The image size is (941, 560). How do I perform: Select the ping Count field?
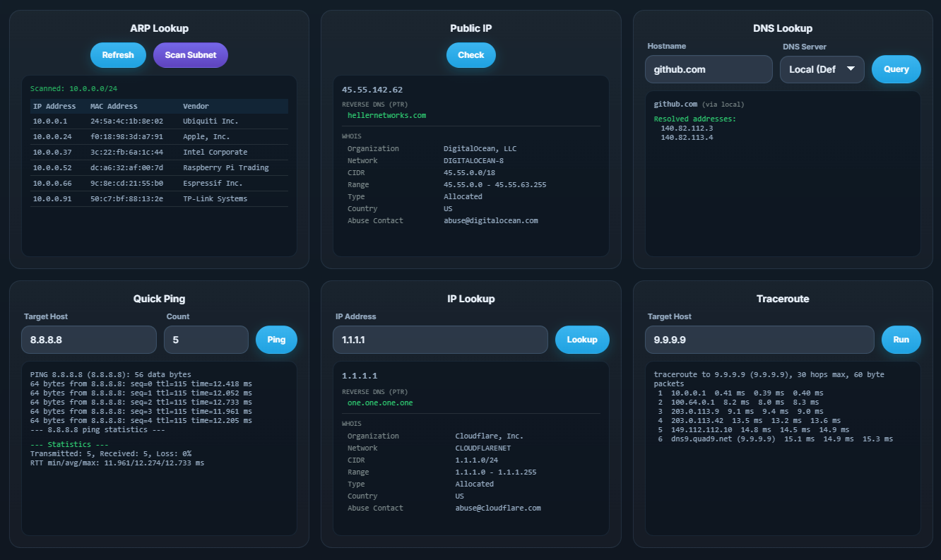click(206, 340)
